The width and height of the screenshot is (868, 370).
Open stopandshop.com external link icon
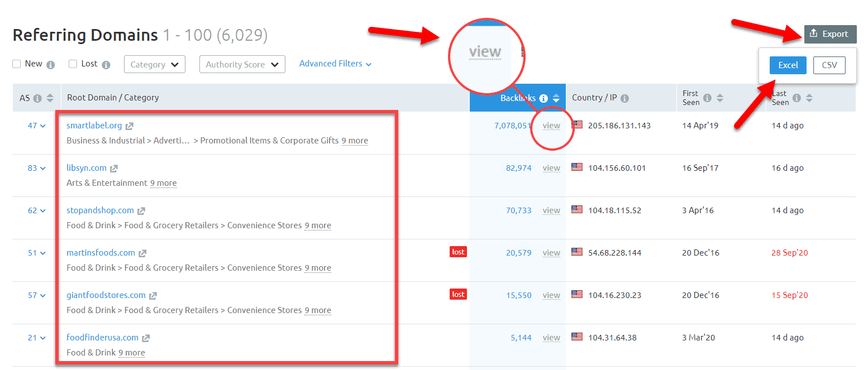141,211
